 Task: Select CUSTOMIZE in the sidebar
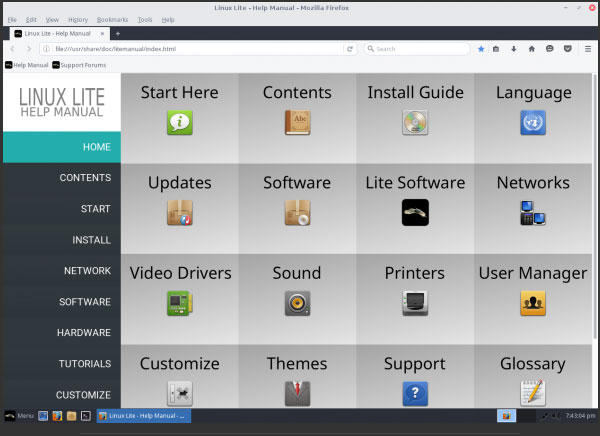pos(62,395)
